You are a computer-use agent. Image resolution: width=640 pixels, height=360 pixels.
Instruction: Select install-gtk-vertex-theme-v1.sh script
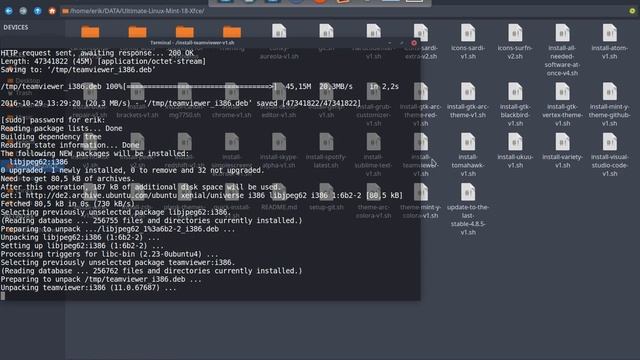tap(562, 104)
